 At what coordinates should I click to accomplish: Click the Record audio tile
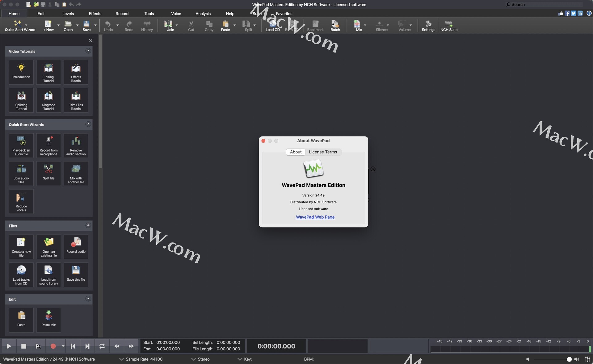click(76, 247)
